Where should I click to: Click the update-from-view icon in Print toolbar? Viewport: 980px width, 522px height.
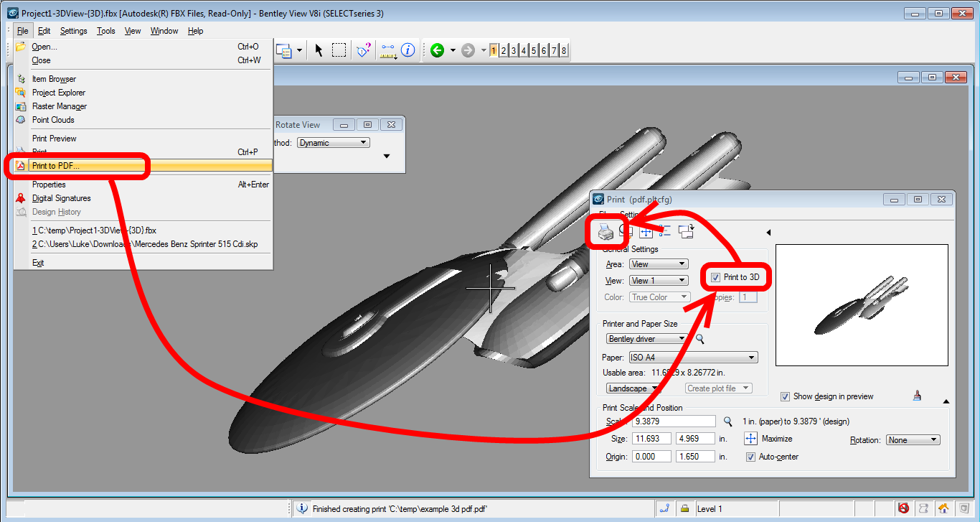pos(687,231)
